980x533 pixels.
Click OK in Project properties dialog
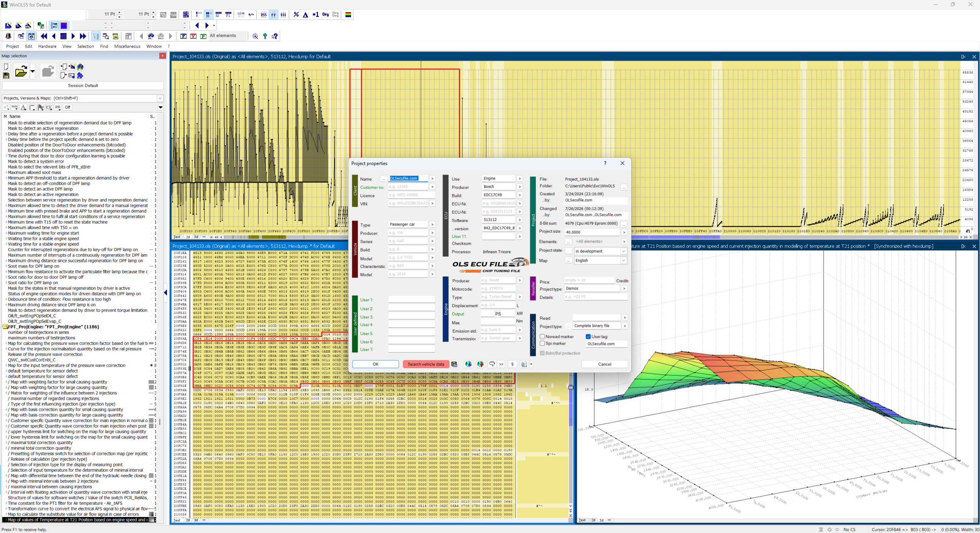pos(376,364)
